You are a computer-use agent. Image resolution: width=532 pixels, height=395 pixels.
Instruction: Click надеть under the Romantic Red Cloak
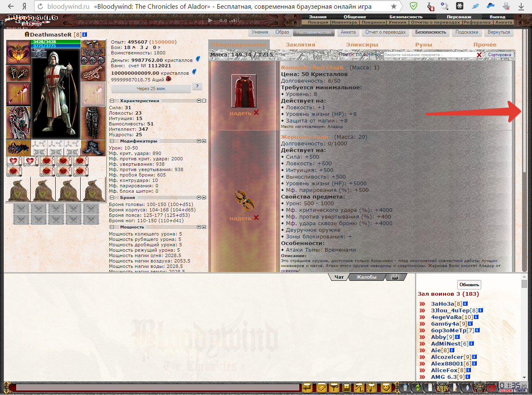pos(240,113)
